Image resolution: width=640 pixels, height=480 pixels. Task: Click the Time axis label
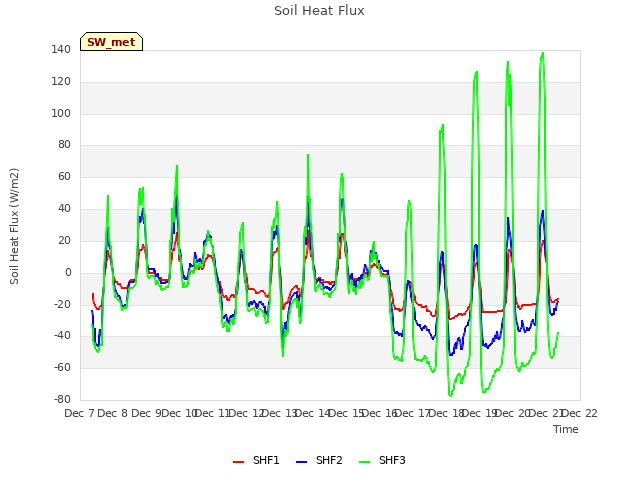(x=566, y=429)
